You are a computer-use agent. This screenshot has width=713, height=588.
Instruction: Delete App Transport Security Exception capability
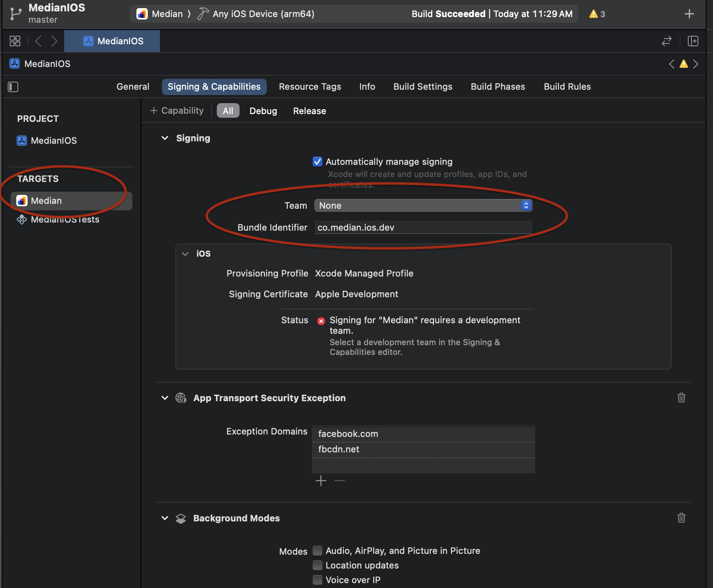coord(681,398)
